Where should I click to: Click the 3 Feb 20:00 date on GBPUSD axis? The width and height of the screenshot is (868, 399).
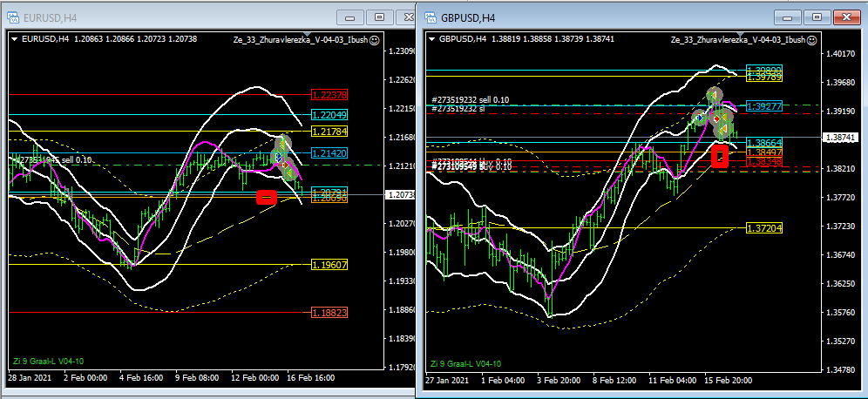pos(559,381)
